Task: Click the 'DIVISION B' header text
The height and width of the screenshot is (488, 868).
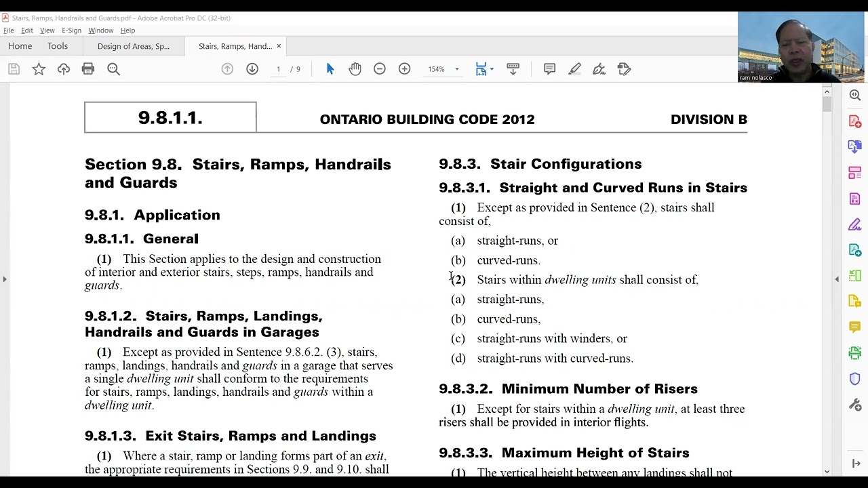Action: click(x=709, y=119)
